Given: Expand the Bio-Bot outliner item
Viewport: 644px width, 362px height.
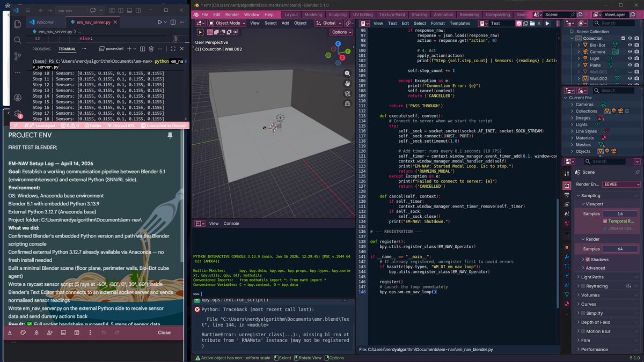Looking at the screenshot, I should (x=579, y=45).
